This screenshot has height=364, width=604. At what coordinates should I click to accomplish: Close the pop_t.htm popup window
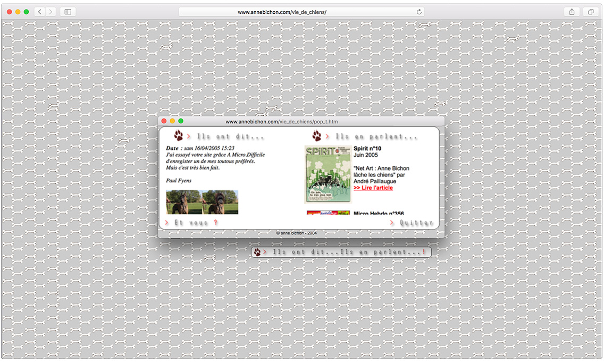[164, 121]
